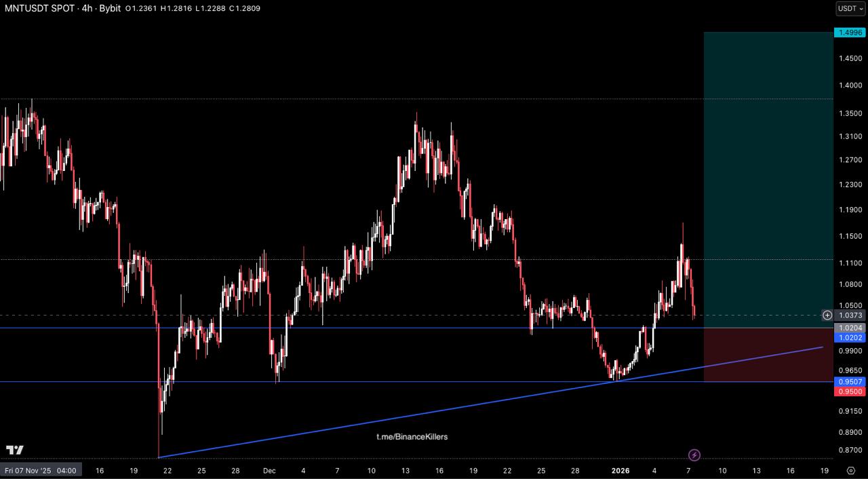Open the USDT currency dropdown
Screen dimensions: 868x479
pyautogui.click(x=850, y=8)
